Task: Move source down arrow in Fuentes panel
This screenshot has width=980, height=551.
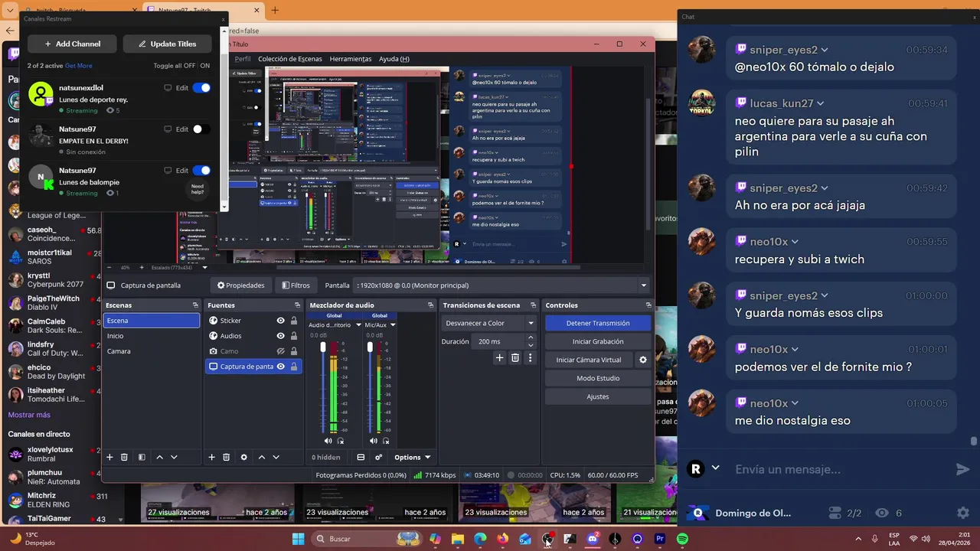Action: pyautogui.click(x=276, y=457)
